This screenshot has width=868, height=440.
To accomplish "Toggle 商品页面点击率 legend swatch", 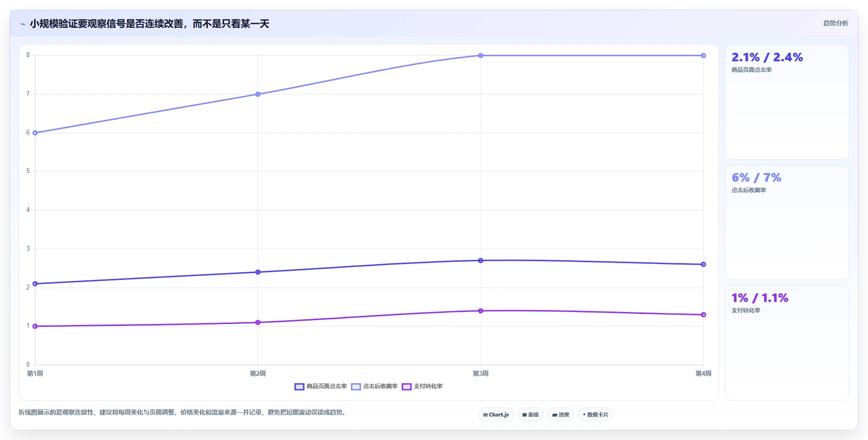I will (x=299, y=387).
